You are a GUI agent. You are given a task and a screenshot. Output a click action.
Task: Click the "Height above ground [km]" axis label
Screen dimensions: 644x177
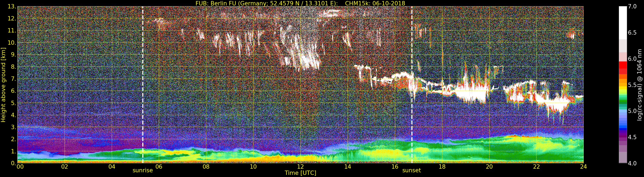pos(3,85)
